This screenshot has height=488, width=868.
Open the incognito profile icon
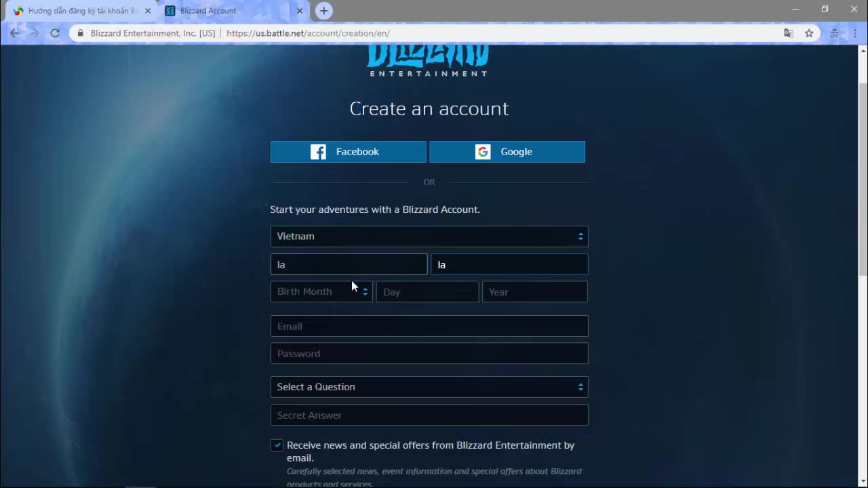coord(834,33)
